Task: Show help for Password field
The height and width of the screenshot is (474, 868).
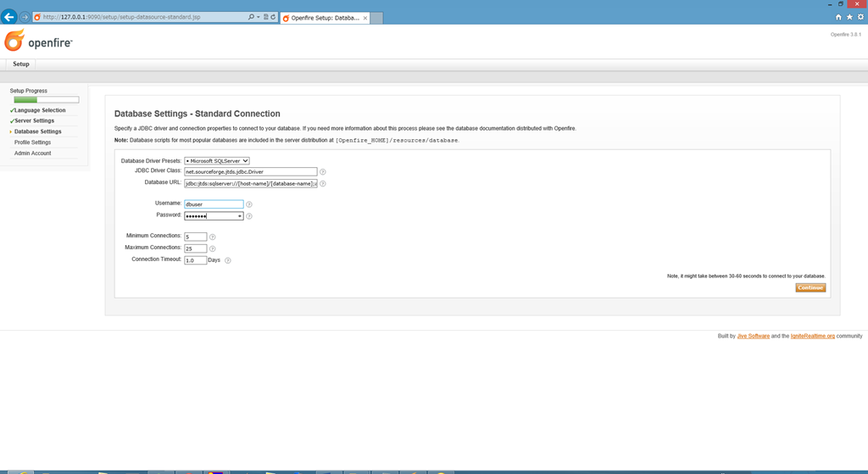Action: click(x=249, y=216)
